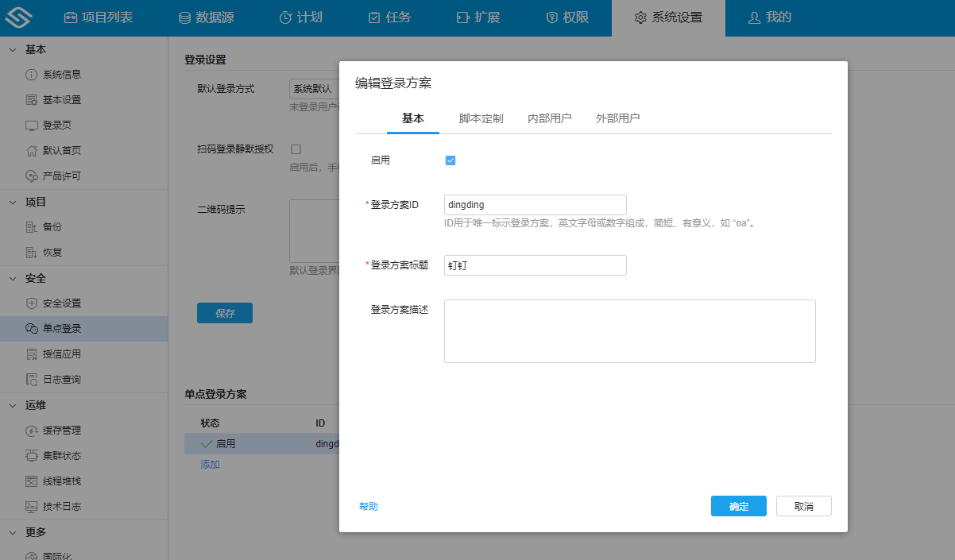Open the 帮助 link in the dialog
The image size is (955, 560).
(x=368, y=505)
